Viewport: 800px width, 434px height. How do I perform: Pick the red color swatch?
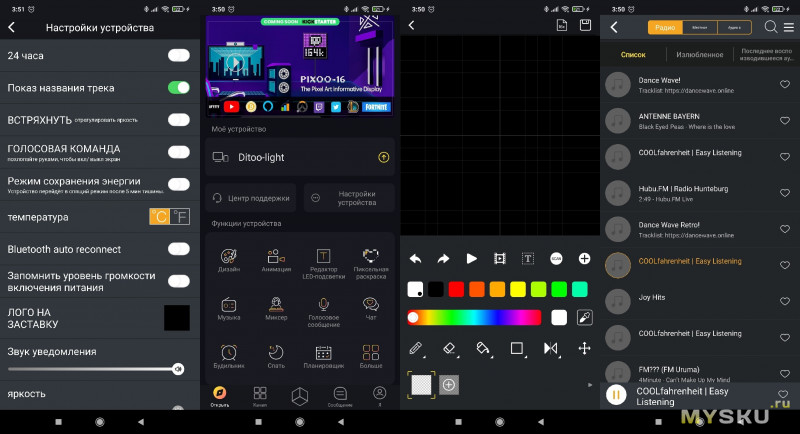click(456, 289)
